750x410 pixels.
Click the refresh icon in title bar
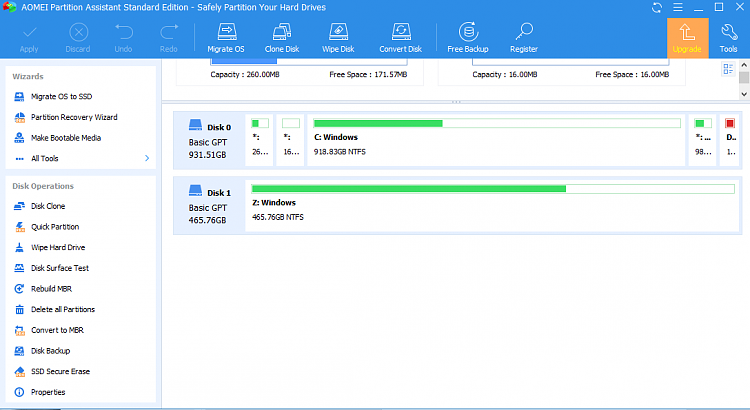(657, 8)
